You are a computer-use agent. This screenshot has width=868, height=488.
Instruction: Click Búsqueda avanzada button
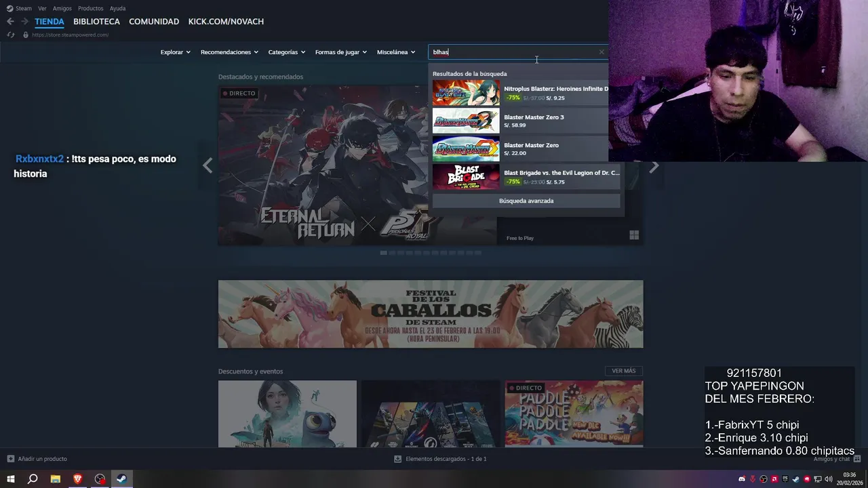[526, 201]
